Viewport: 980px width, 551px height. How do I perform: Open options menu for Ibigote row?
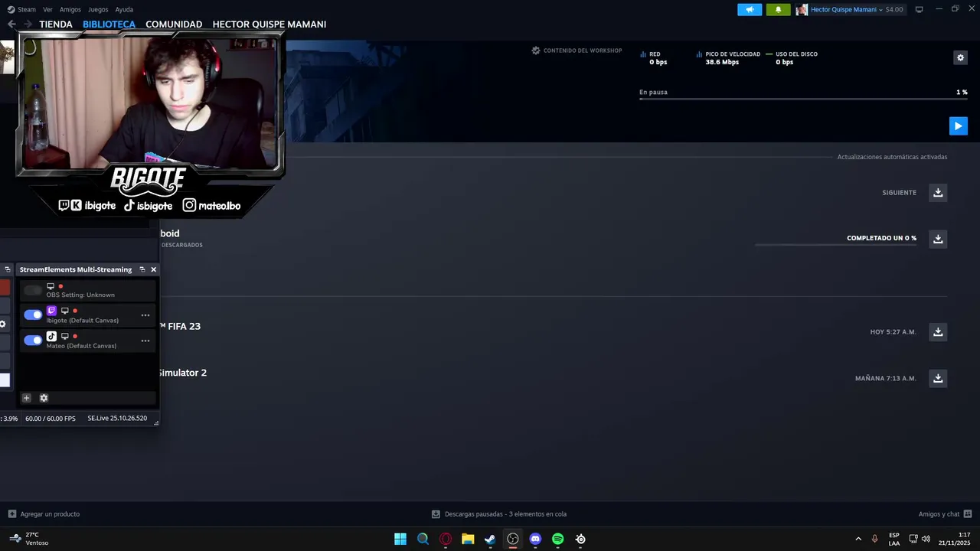click(x=145, y=315)
